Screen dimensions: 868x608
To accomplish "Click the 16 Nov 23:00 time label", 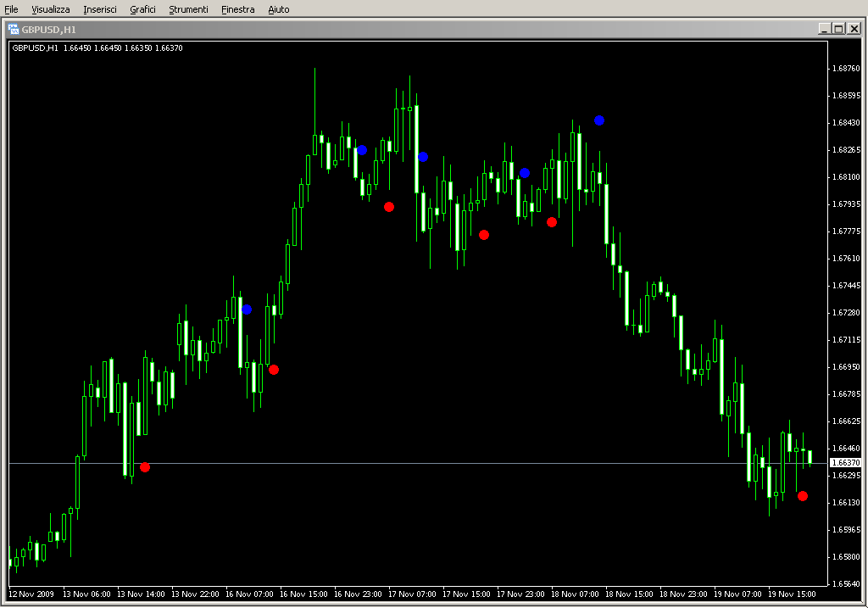I will pos(359,594).
